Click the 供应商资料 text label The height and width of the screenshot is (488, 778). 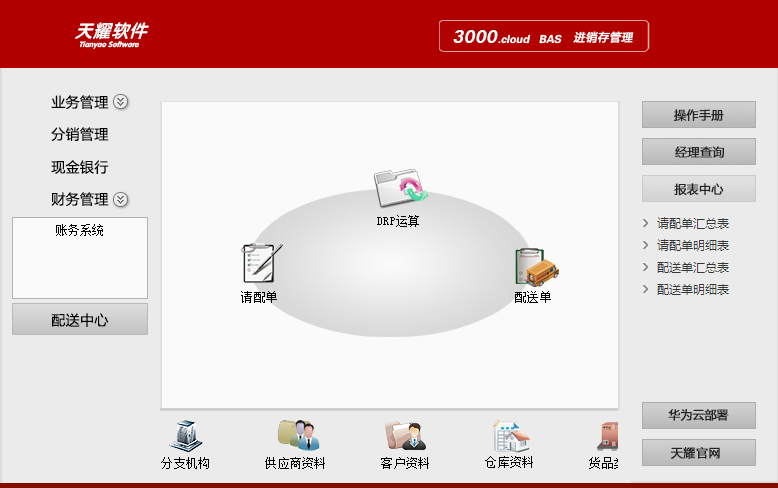click(x=295, y=463)
